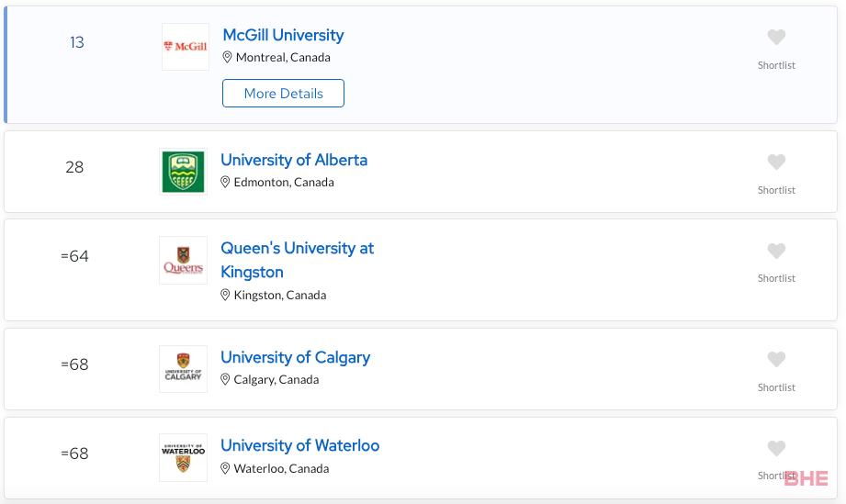Open University of Alberta page link
Screen dimensions: 846x504
(294, 160)
